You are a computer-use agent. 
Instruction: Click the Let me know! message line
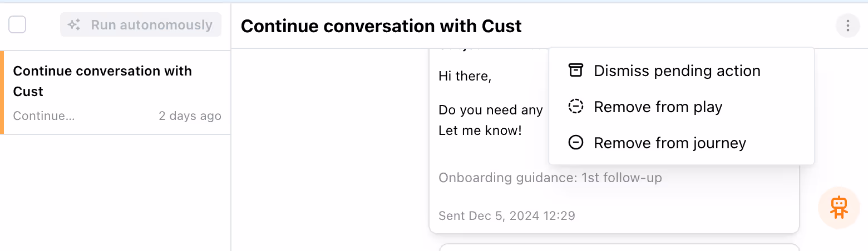(480, 132)
